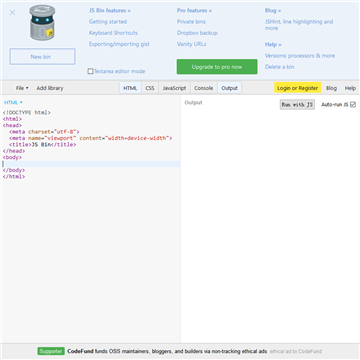Open Pro features link
This screenshot has width=360, height=360.
pos(194,11)
